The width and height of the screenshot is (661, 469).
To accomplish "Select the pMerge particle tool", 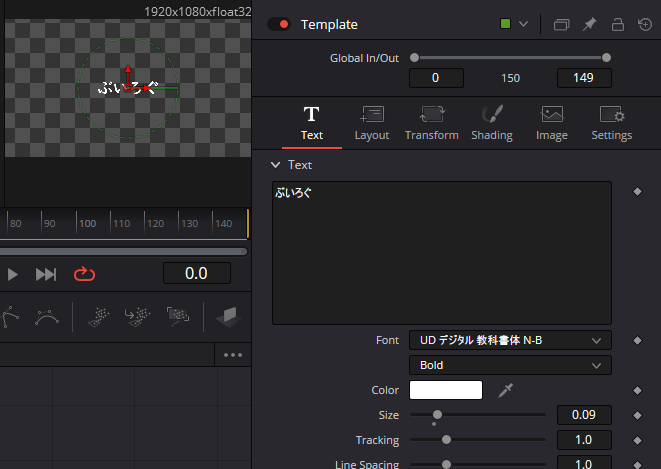I will 137,317.
